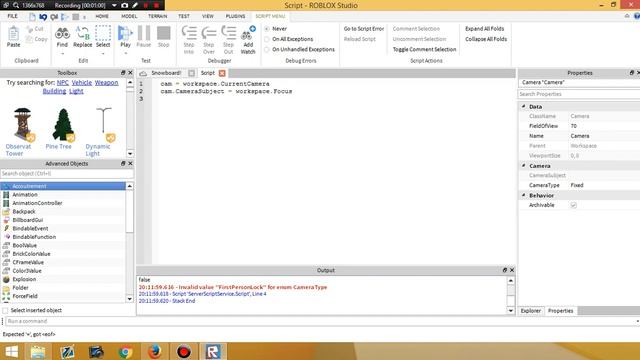Click Expand All Folds
The height and width of the screenshot is (360, 640).
coord(484,29)
